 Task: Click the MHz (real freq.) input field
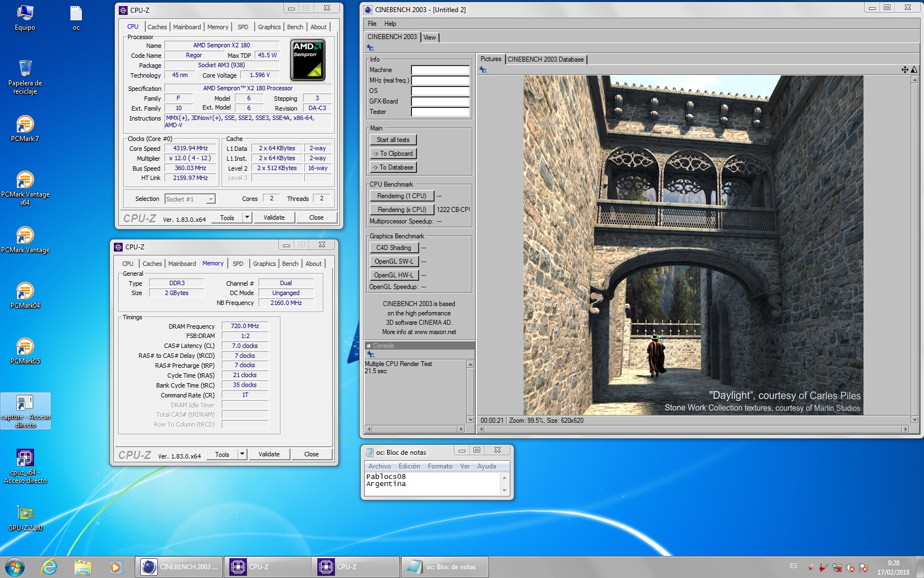pos(440,80)
